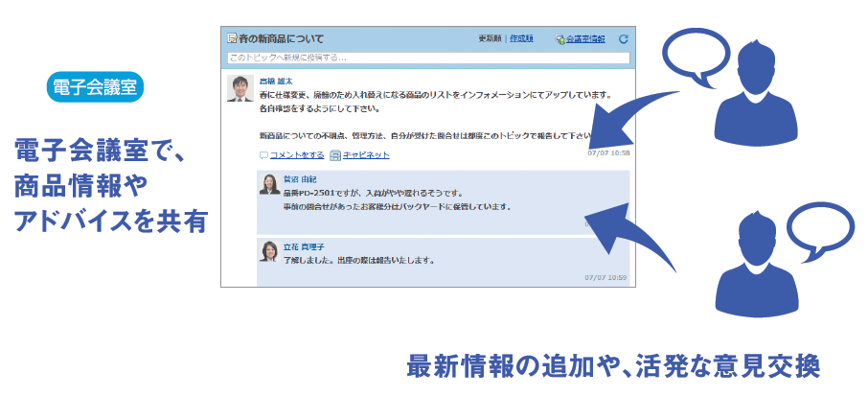Click the refresh icon in topic header

(x=624, y=39)
